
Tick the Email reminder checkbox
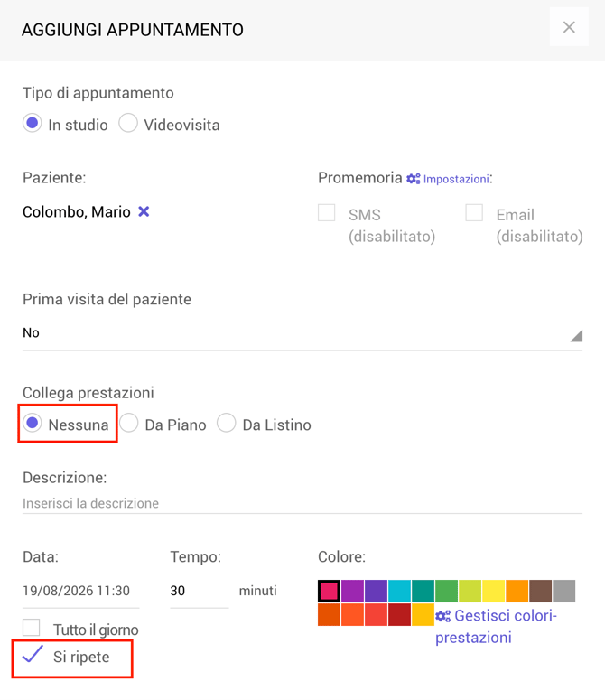pos(474,212)
